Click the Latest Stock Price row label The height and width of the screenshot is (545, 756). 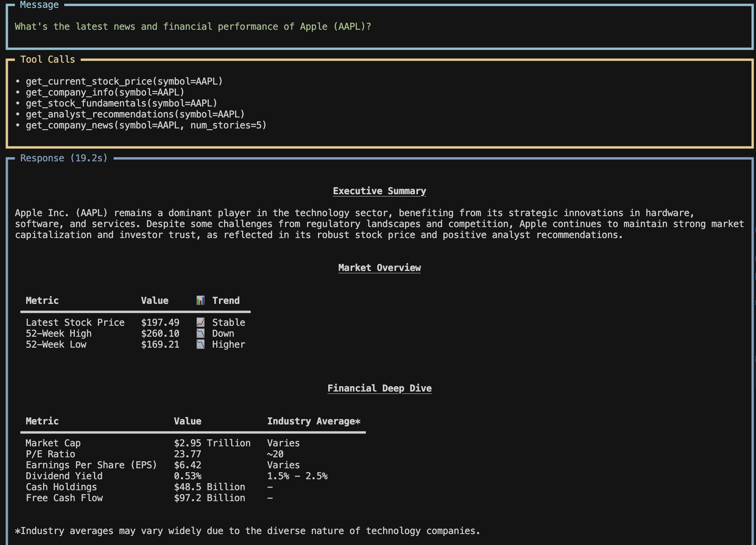75,323
